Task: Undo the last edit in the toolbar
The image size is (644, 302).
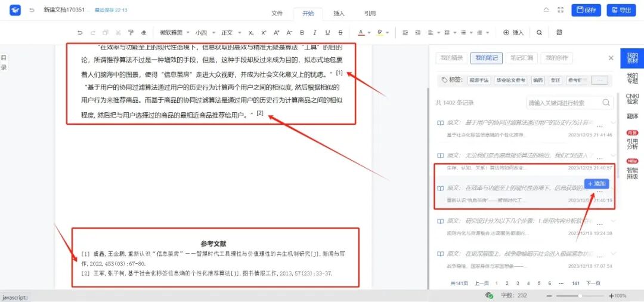Action: [x=80, y=32]
